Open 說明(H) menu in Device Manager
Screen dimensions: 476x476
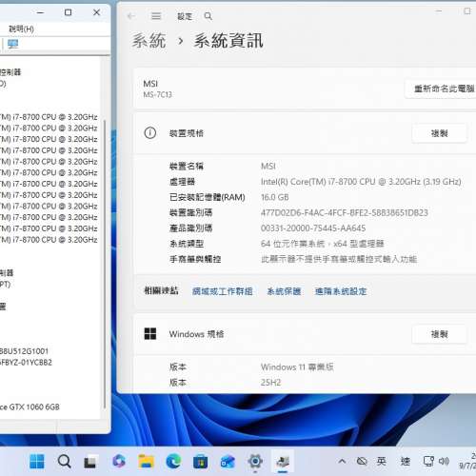point(21,29)
